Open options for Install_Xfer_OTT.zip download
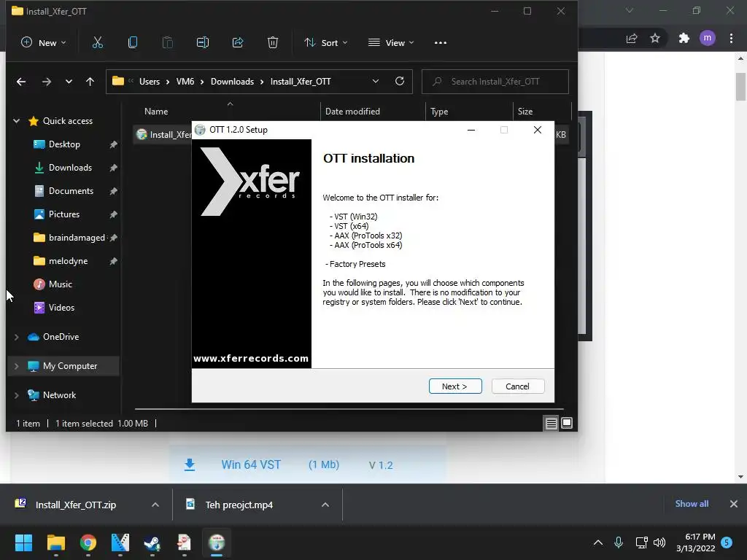Viewport: 747px width, 560px height. pyautogui.click(x=155, y=505)
